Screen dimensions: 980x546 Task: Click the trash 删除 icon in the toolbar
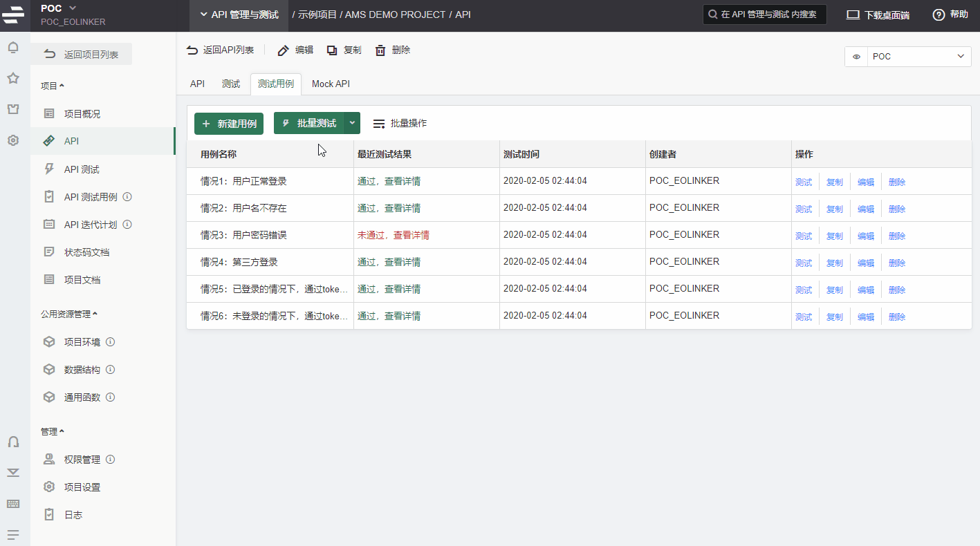pyautogui.click(x=380, y=50)
